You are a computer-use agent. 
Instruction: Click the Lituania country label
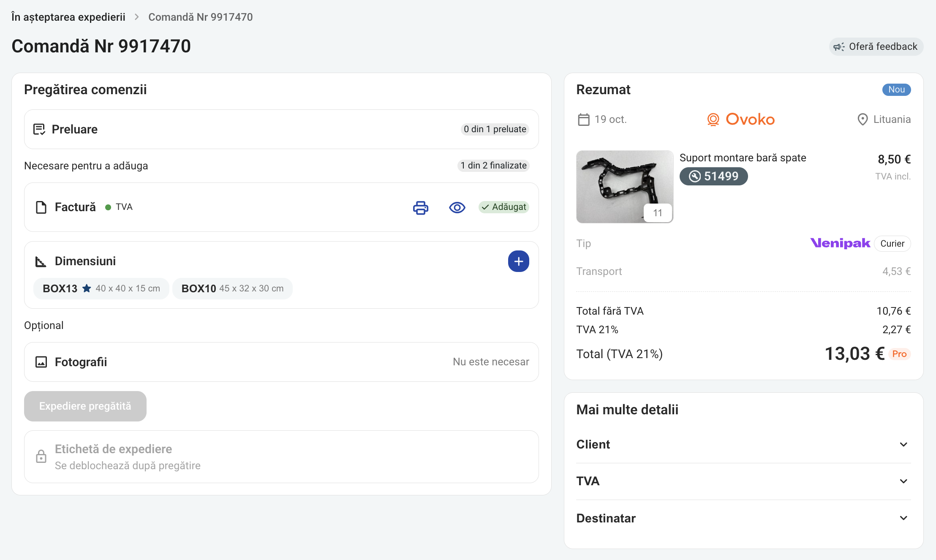892,120
